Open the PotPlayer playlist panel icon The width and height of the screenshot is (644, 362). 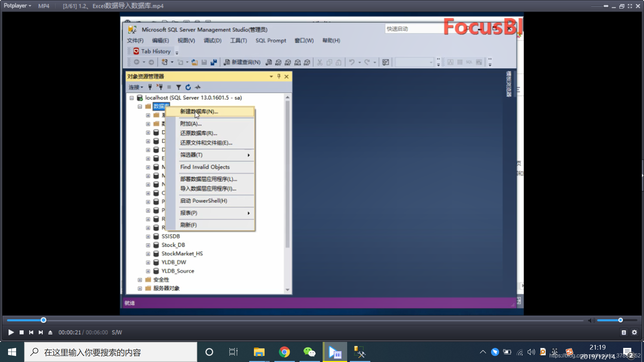click(x=624, y=332)
